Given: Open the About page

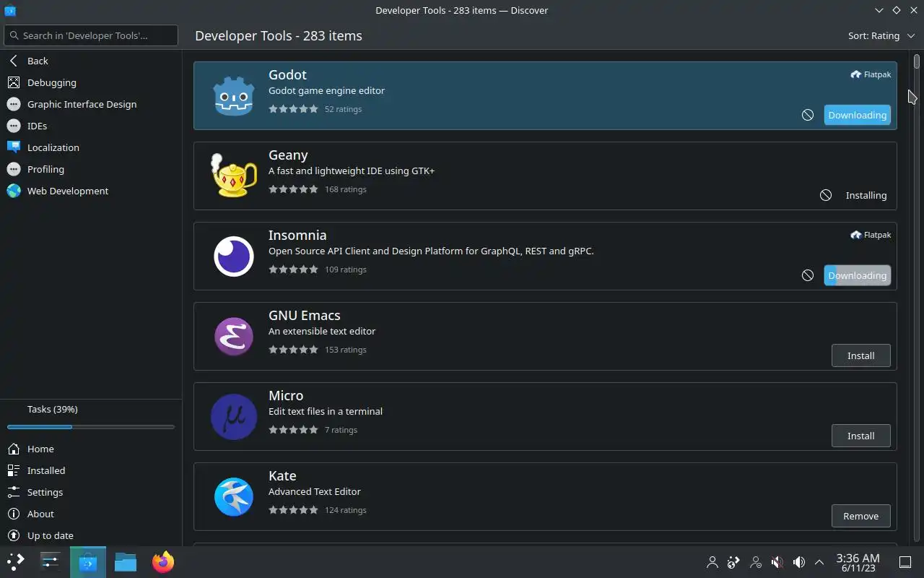Looking at the screenshot, I should tap(90, 514).
